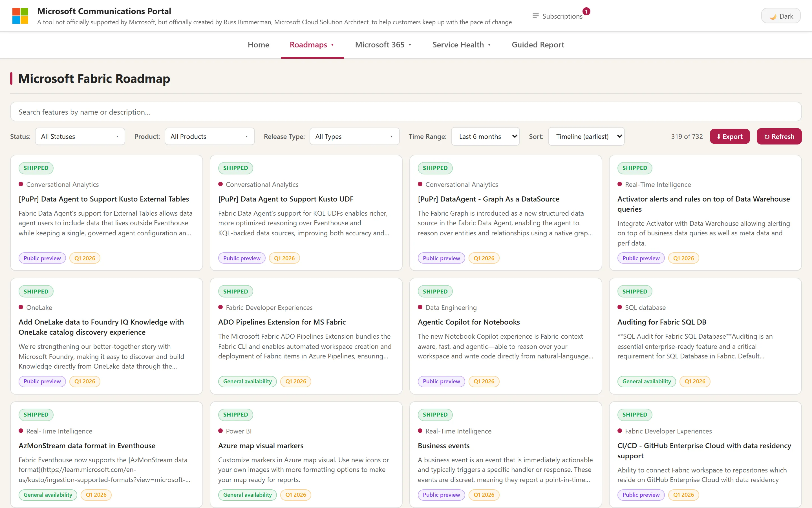
Task: Click SQL database product label
Action: tap(645, 307)
